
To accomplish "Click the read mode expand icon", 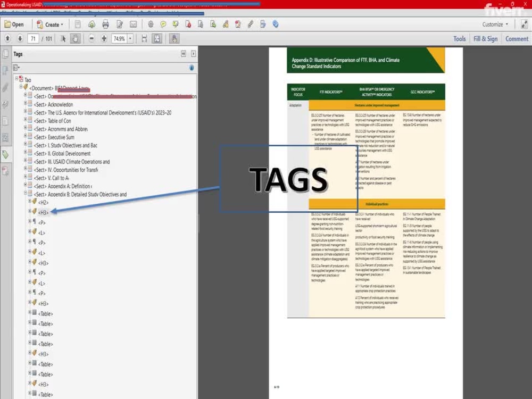I will [524, 24].
